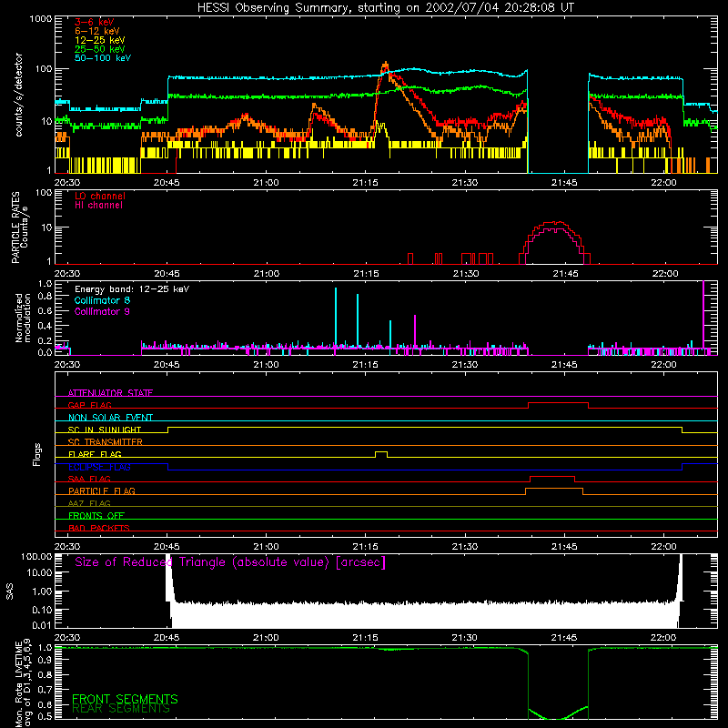Viewport: 728px width, 728px height.
Task: Click the particle rate hump peak near 21:43
Action: coord(554,223)
